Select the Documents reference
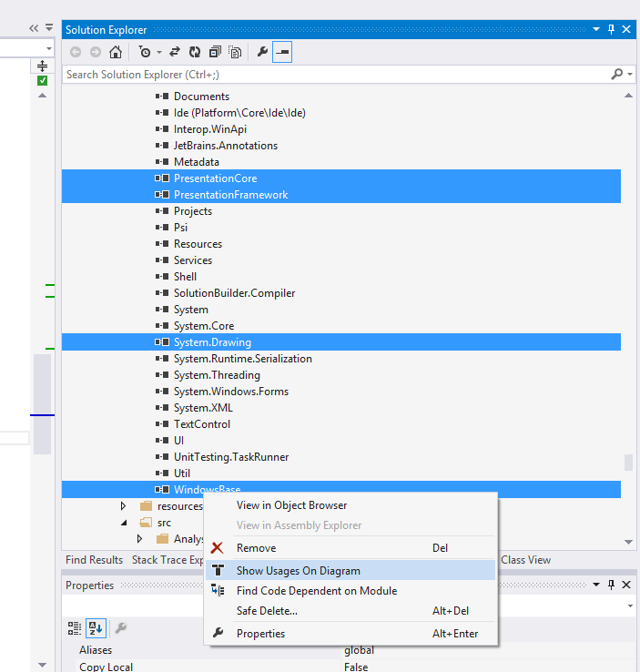640x672 pixels. [201, 97]
